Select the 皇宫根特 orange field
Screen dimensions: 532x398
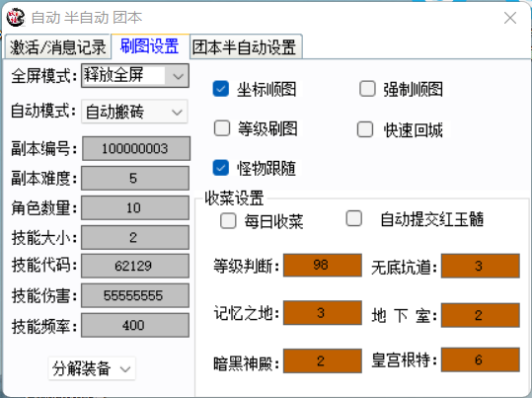point(480,359)
